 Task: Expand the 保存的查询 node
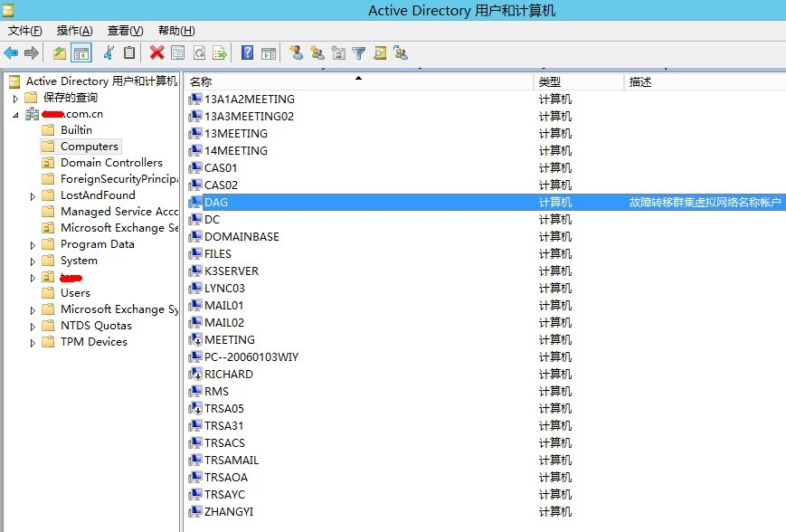(15, 99)
